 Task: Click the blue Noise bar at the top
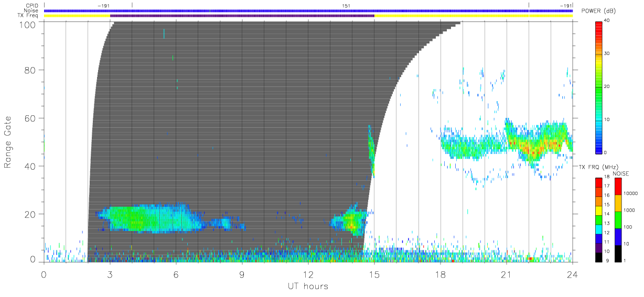(308, 10)
